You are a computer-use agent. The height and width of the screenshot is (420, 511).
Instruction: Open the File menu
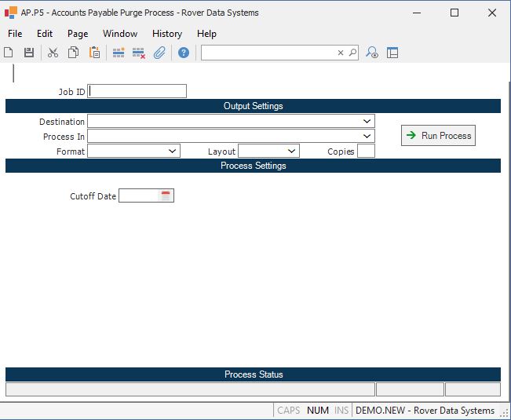point(15,34)
